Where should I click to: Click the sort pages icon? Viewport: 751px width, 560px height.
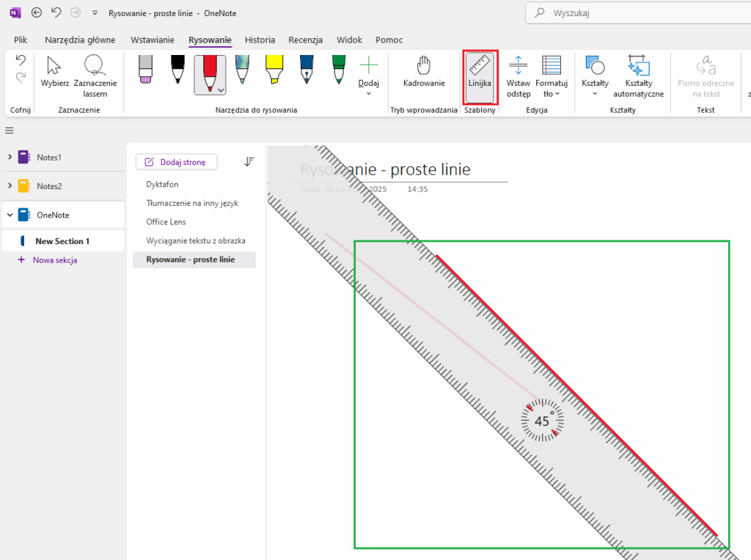[x=249, y=162]
